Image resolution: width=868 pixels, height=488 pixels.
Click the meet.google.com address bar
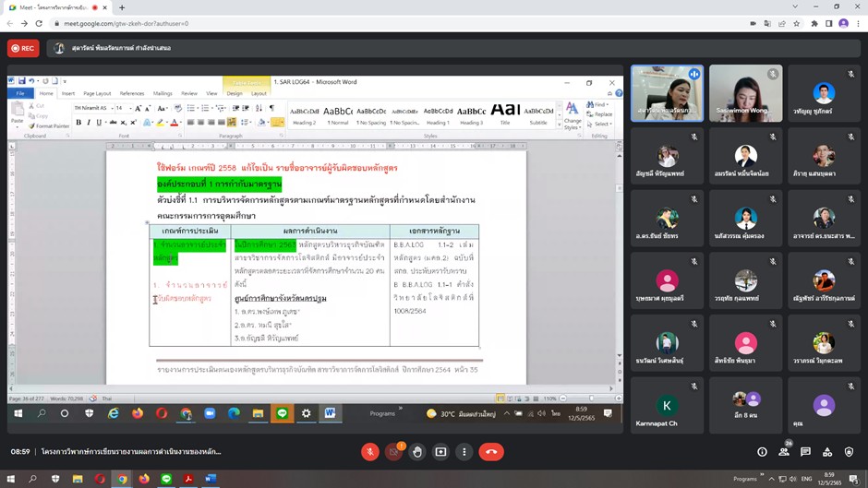click(x=277, y=24)
